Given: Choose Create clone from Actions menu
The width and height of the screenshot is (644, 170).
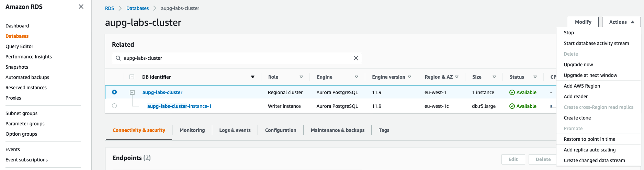Looking at the screenshot, I should pos(577,118).
